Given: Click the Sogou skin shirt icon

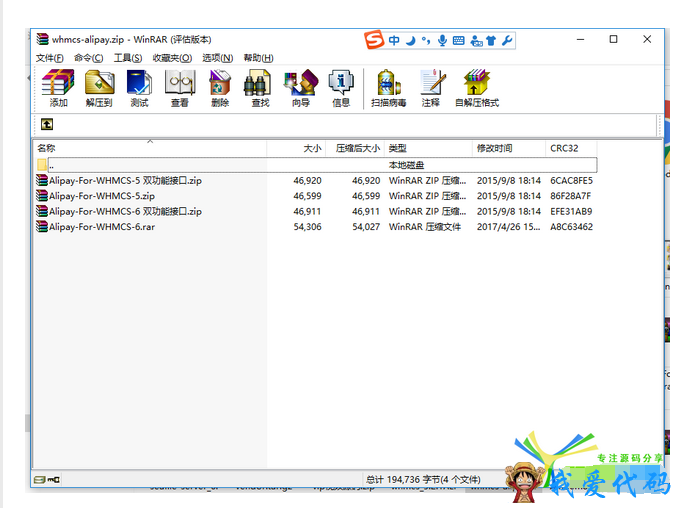Looking at the screenshot, I should 491,41.
